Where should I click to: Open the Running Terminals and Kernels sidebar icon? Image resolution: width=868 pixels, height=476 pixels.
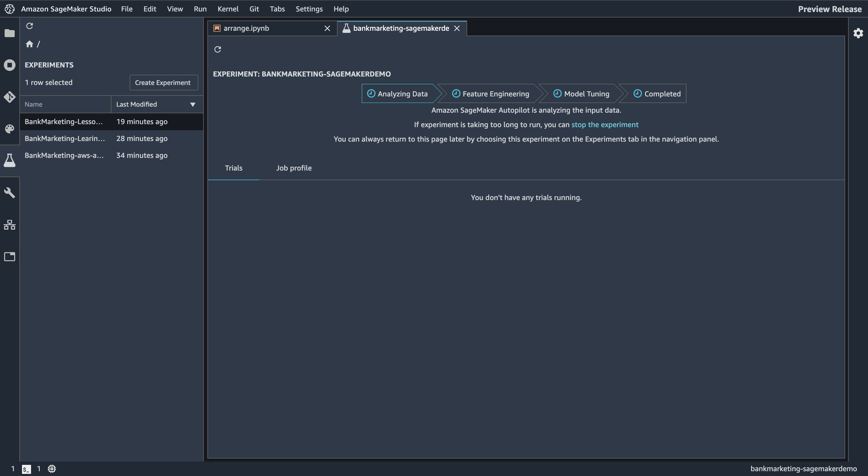[x=9, y=65]
